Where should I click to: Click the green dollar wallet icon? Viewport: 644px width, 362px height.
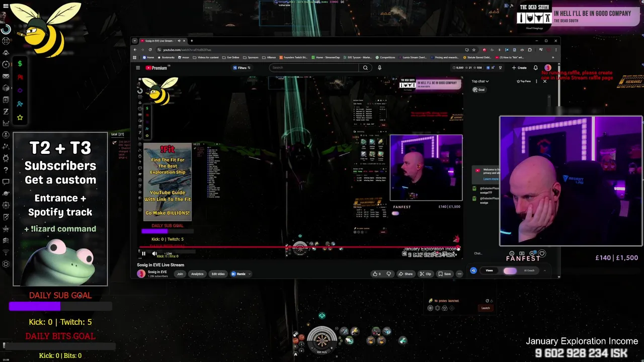tap(20, 64)
